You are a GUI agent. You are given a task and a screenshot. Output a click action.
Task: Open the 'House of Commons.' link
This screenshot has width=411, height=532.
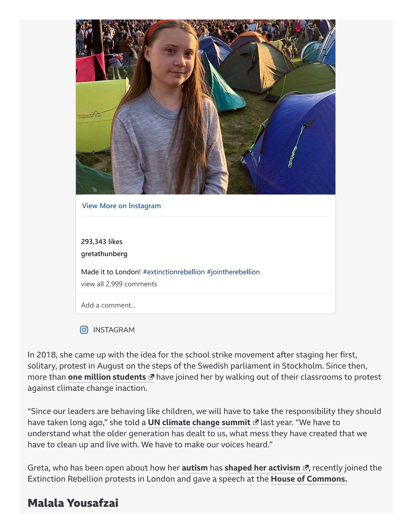[x=309, y=479]
